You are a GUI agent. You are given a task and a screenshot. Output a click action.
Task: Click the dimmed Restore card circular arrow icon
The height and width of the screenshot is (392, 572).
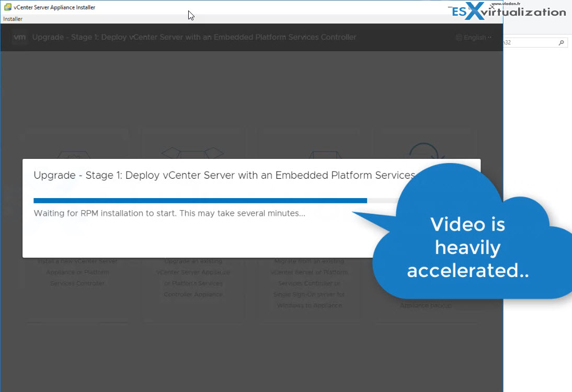tap(426, 152)
